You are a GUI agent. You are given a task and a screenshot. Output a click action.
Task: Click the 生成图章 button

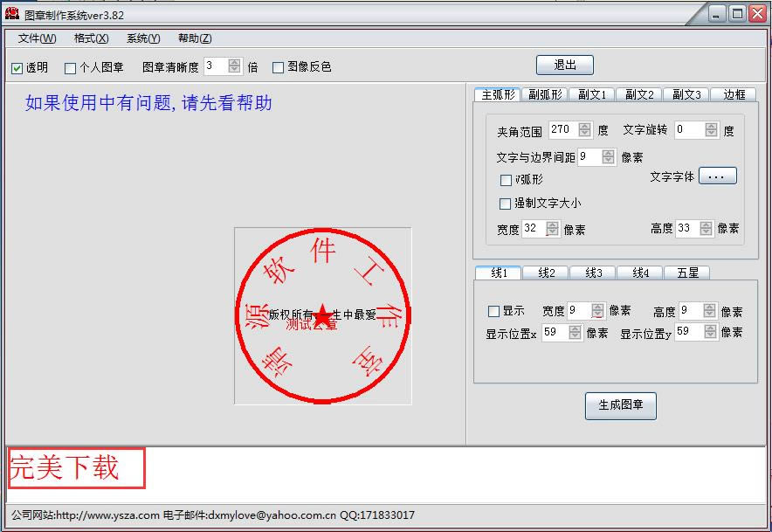pyautogui.click(x=621, y=406)
